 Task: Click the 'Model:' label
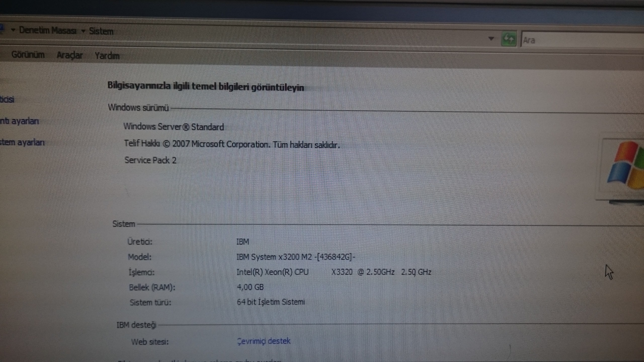coord(140,257)
